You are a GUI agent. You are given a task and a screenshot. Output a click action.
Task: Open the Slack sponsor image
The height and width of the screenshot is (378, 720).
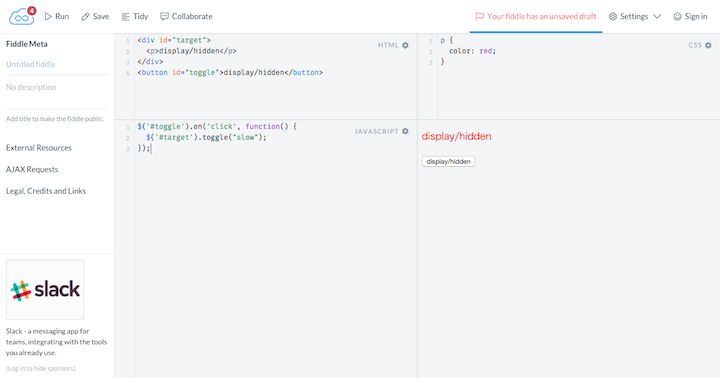click(45, 290)
